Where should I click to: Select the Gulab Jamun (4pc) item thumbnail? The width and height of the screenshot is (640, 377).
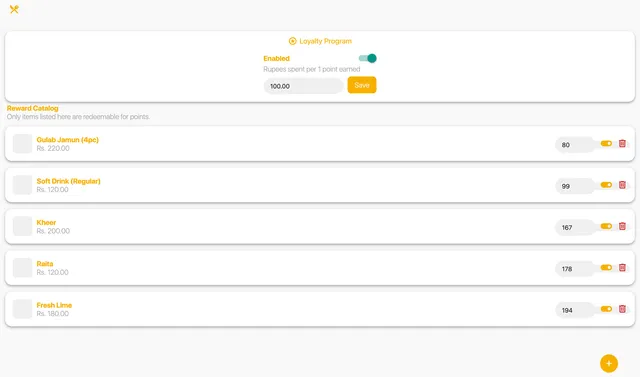(x=22, y=144)
